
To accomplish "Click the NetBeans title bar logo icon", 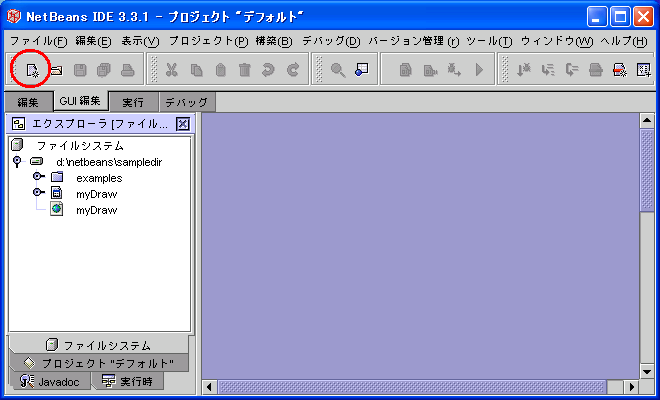I will tap(13, 16).
